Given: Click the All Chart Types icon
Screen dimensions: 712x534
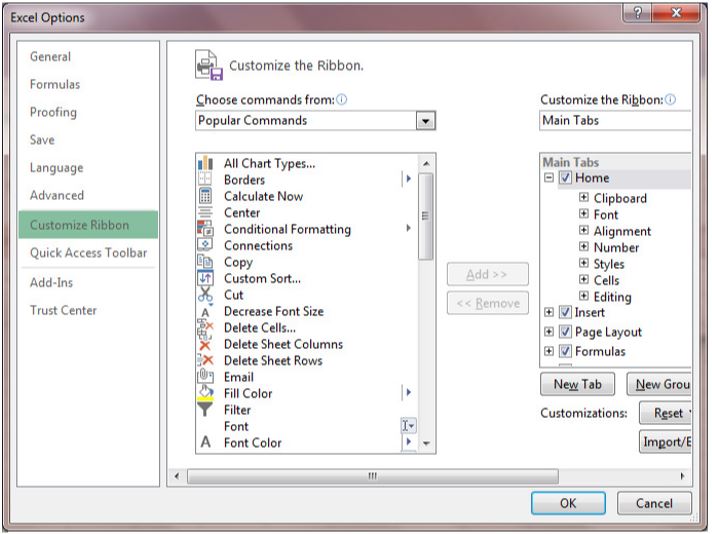Looking at the screenshot, I should pyautogui.click(x=205, y=163).
